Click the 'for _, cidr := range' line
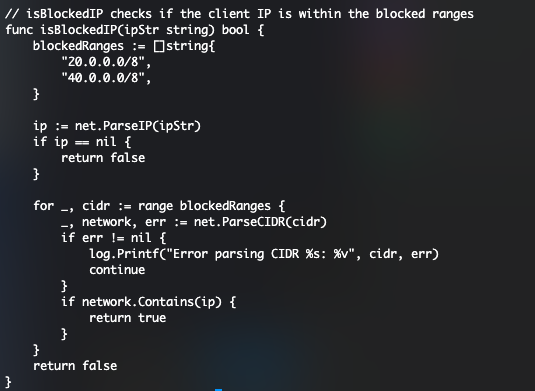This screenshot has width=535, height=391. pyautogui.click(x=159, y=206)
